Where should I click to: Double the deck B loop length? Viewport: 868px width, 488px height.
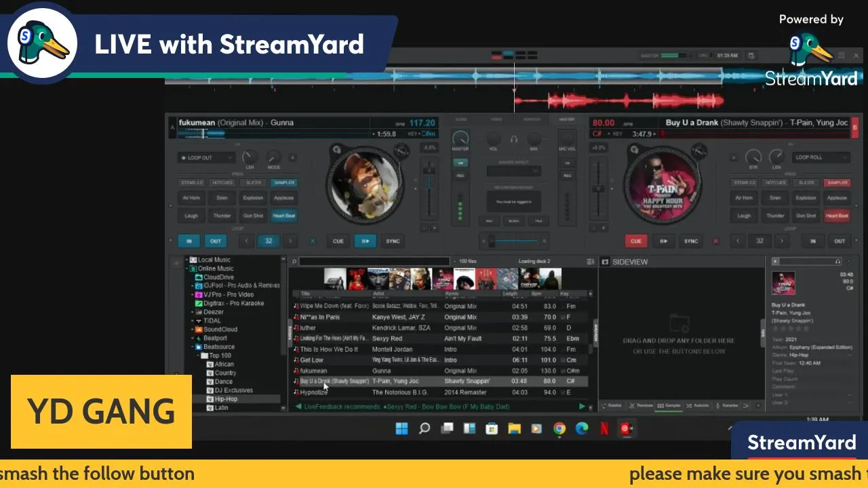(x=781, y=241)
